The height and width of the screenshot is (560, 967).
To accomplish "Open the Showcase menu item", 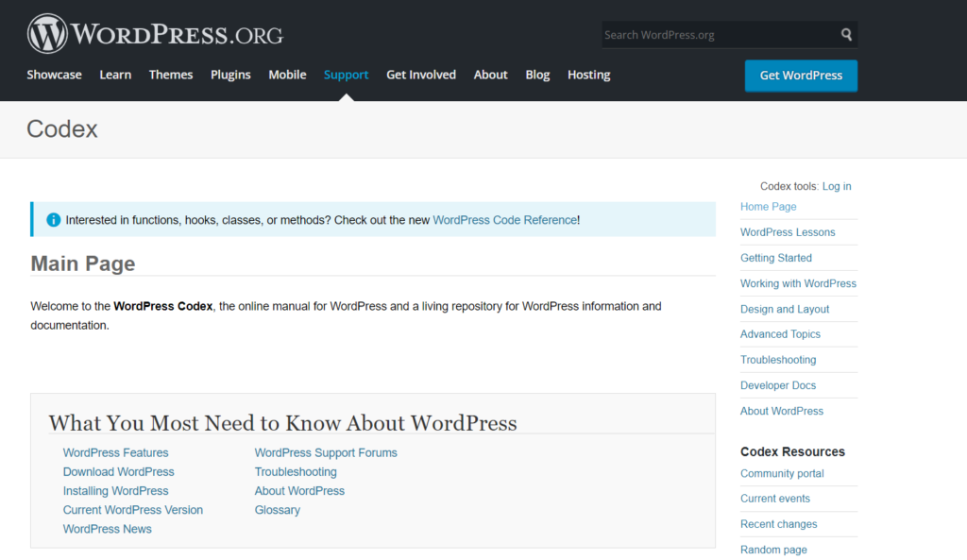I will (x=54, y=75).
